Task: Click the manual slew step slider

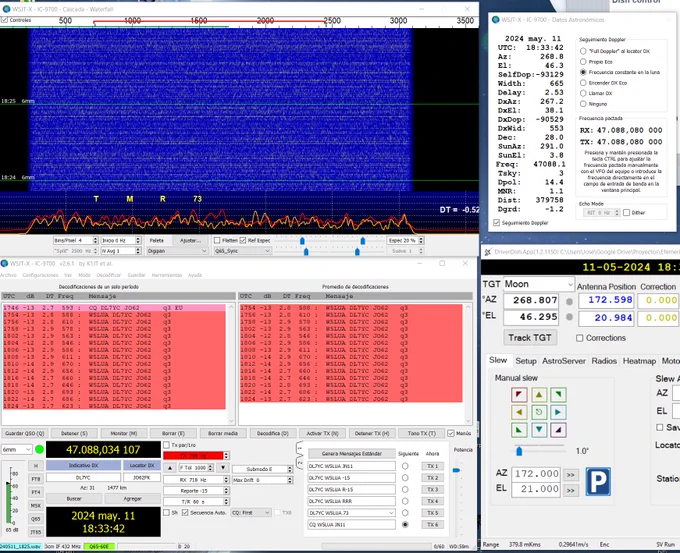Action: coord(540,451)
